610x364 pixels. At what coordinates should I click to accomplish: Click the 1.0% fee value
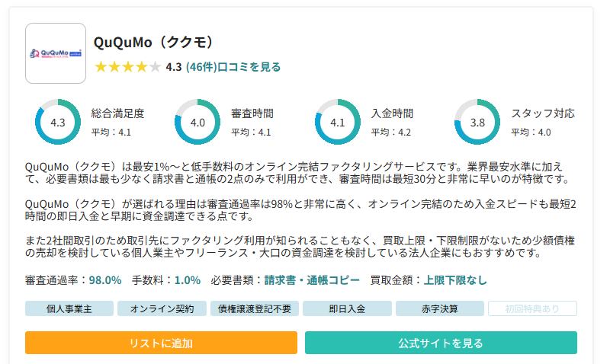coord(188,279)
